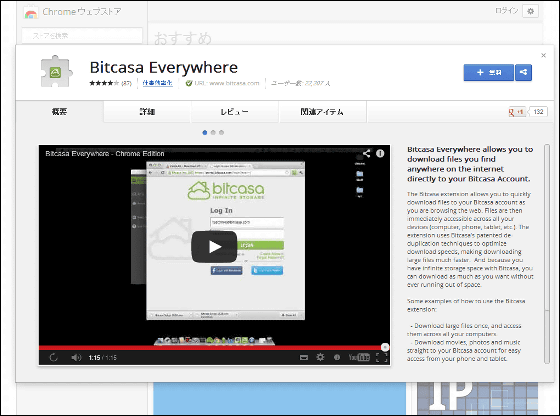Click the round icon beside the video gear
The height and width of the screenshot is (416, 560).
(337, 357)
